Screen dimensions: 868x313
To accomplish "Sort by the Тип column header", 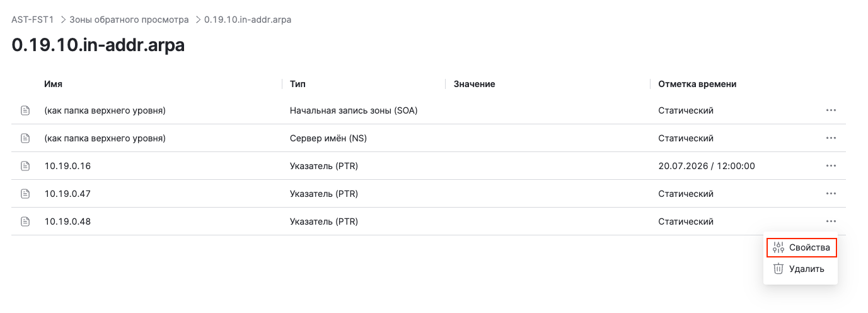I will click(298, 84).
